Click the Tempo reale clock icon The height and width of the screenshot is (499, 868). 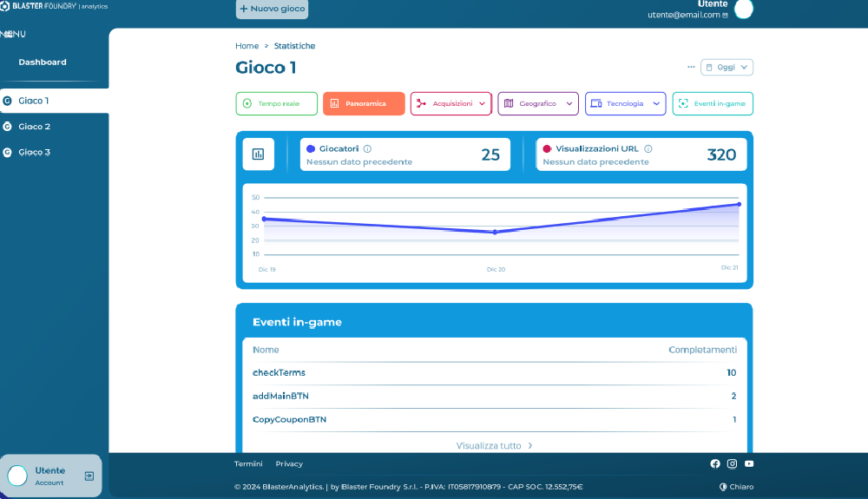(247, 103)
